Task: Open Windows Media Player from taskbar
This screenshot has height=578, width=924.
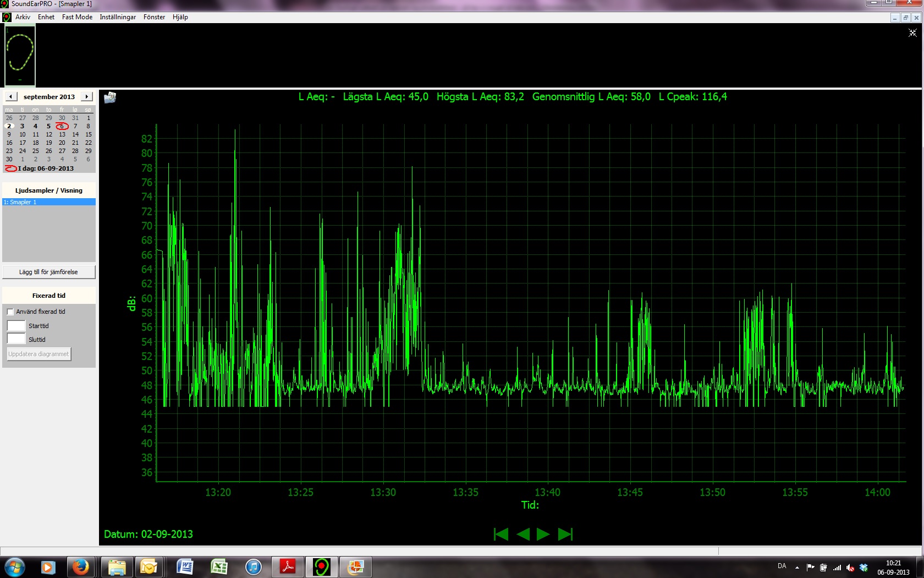Action: (48, 566)
